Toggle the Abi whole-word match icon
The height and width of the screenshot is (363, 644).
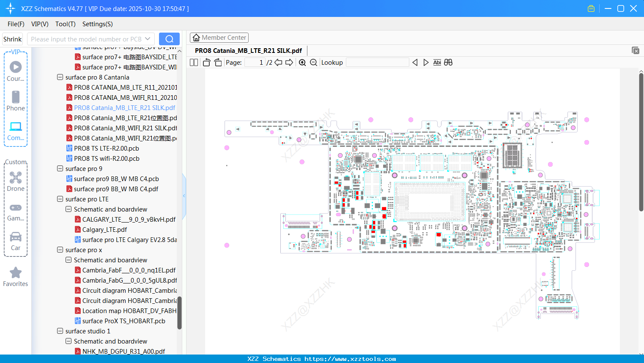(437, 63)
